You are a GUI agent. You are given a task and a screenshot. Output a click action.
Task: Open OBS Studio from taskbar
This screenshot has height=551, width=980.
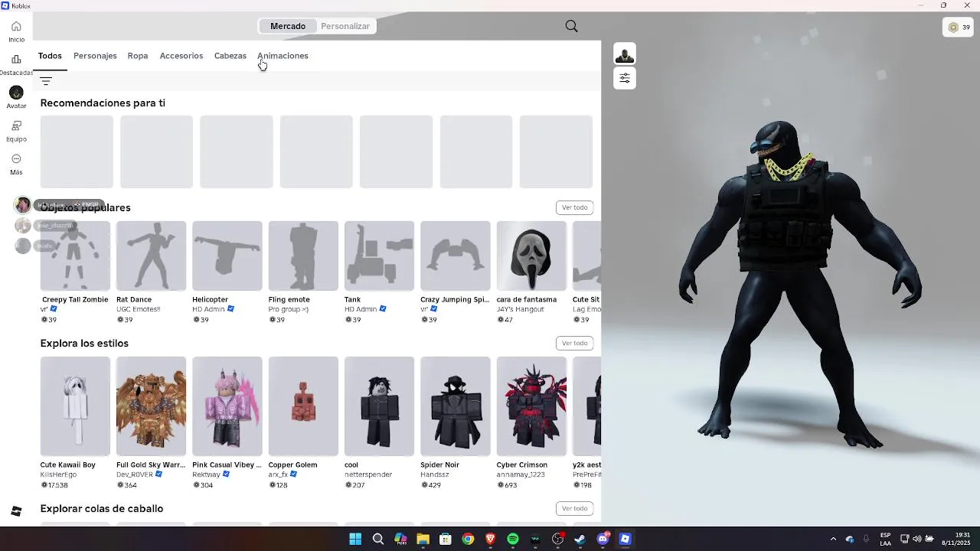pos(557,539)
